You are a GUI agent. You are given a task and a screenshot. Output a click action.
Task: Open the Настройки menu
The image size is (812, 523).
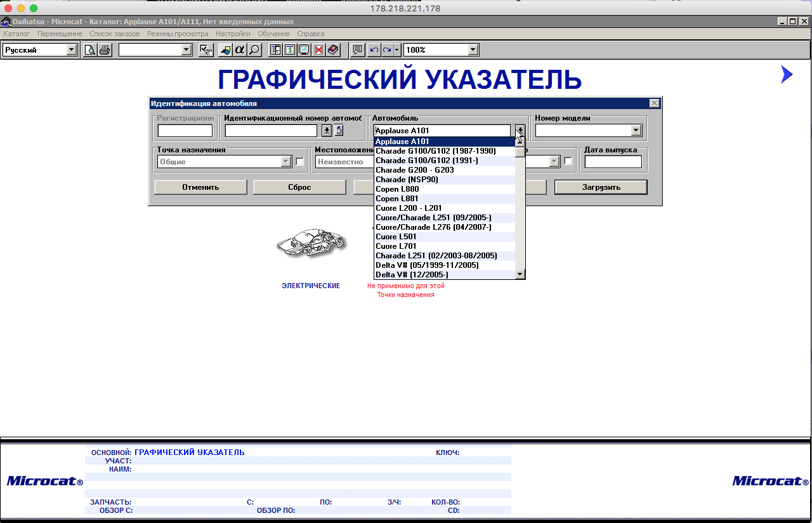(232, 34)
